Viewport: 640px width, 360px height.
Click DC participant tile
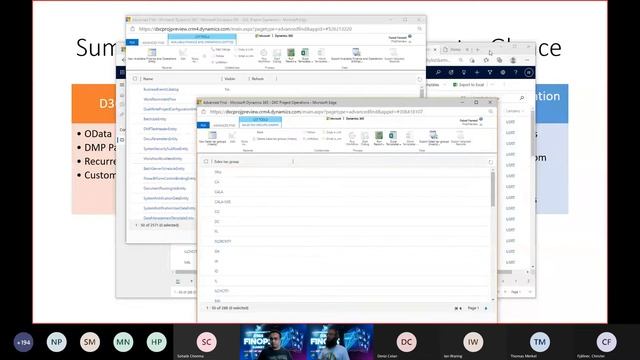click(x=407, y=342)
